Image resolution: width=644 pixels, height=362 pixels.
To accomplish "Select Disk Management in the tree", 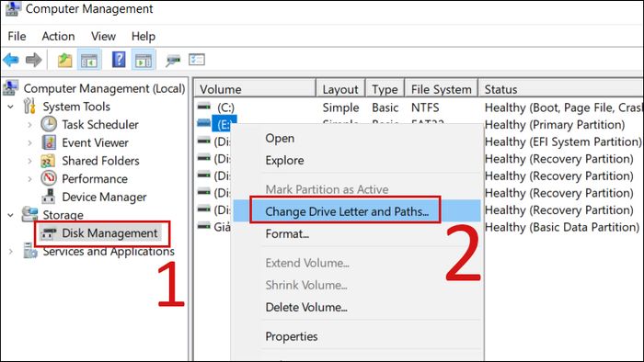I will click(x=109, y=232).
